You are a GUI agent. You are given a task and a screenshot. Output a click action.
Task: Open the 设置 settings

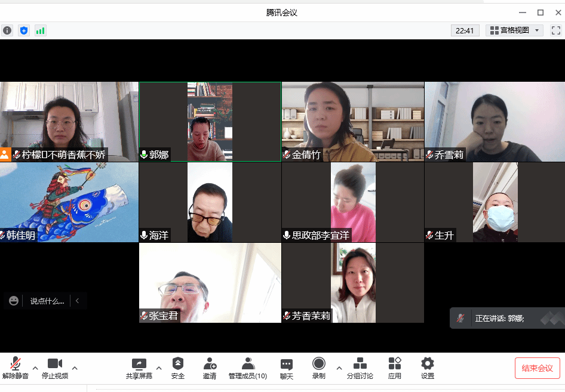428,368
